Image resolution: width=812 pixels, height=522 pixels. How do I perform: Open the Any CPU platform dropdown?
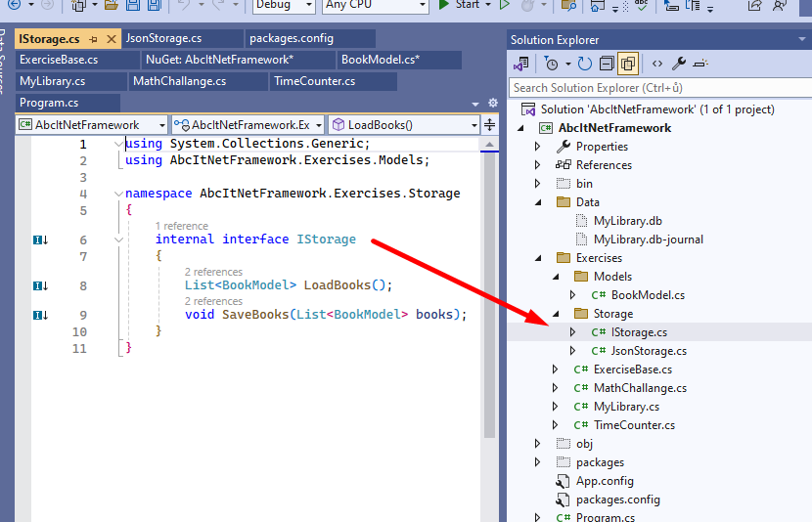point(376,5)
